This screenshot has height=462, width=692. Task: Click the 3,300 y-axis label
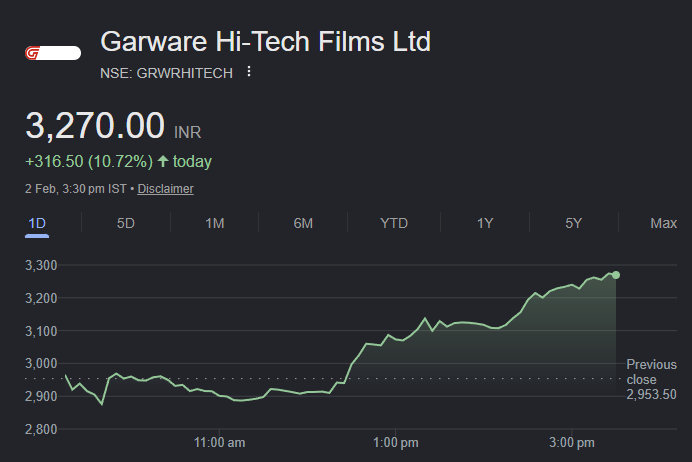(x=41, y=265)
